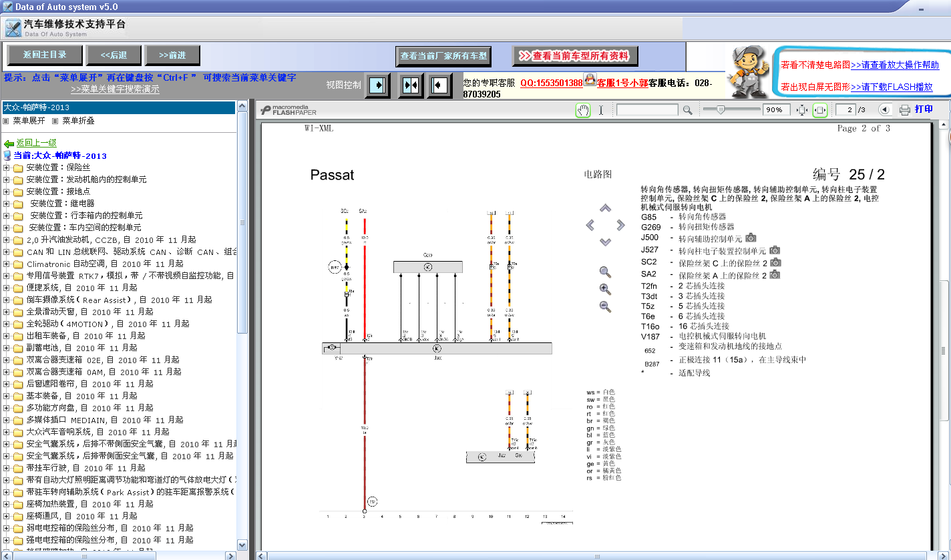Image resolution: width=951 pixels, height=560 pixels.
Task: Click the 菜单折叠 list icon
Action: tap(55, 121)
